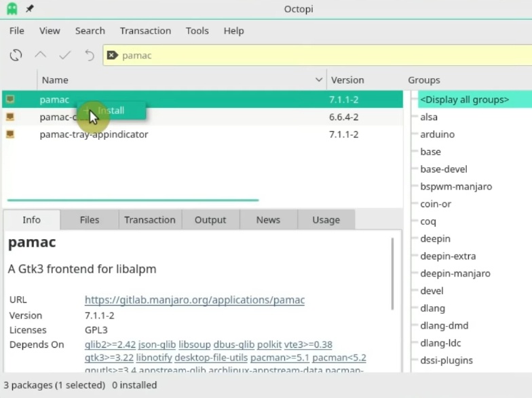Click status icon of pamac-tray-appindicator row

pos(10,134)
